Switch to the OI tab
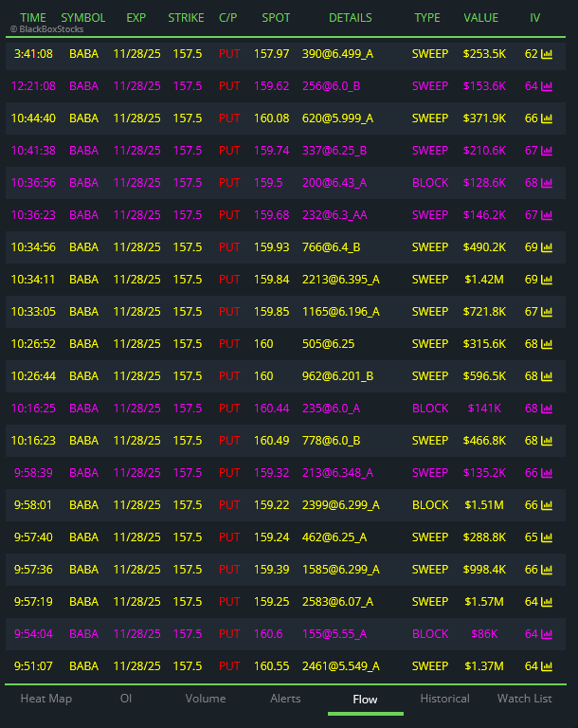578x728 pixels. pyautogui.click(x=126, y=699)
